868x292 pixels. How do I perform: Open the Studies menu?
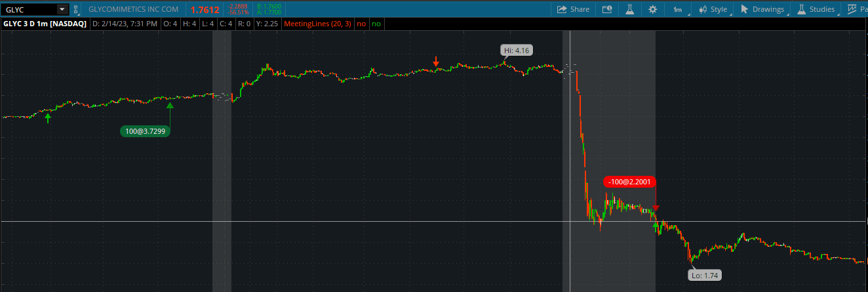point(817,9)
